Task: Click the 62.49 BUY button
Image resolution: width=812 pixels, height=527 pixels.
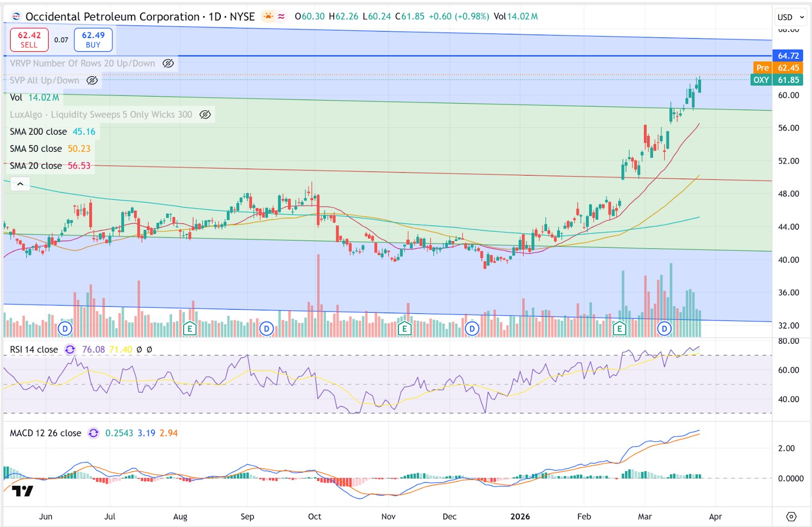Action: (x=93, y=40)
